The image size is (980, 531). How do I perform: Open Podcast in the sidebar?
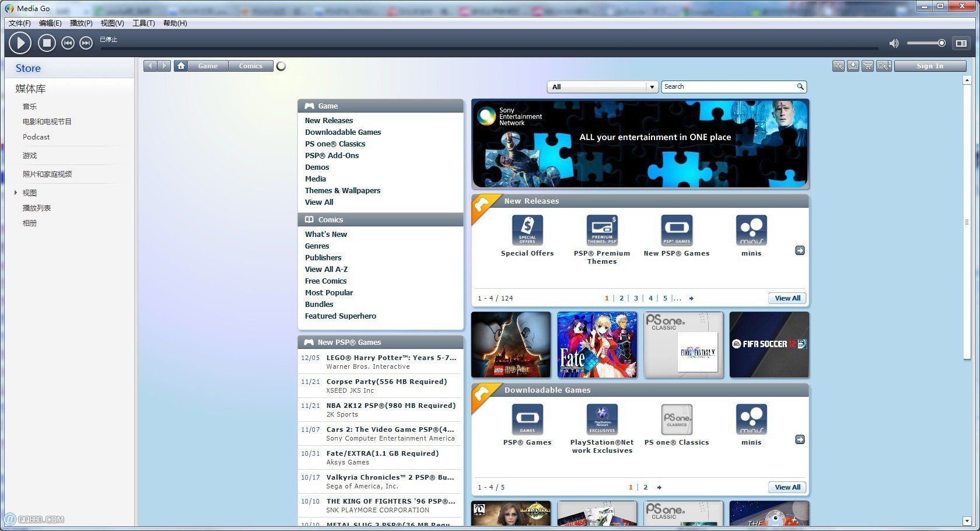(x=36, y=137)
